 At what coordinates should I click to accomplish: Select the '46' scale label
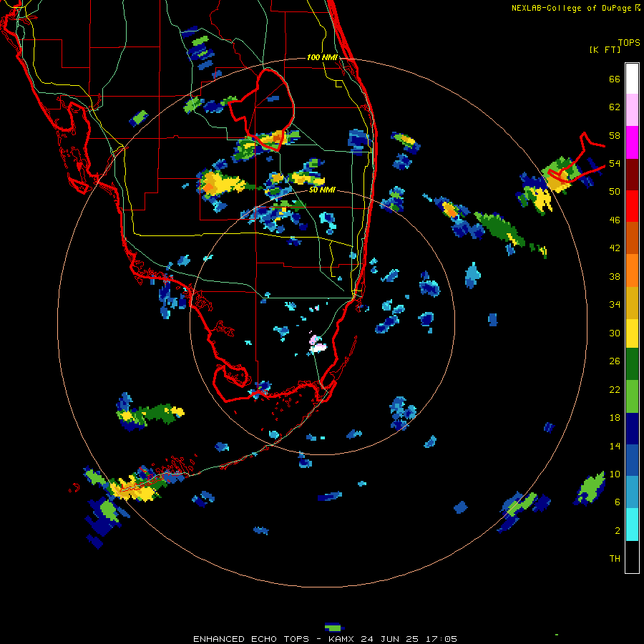pyautogui.click(x=615, y=220)
